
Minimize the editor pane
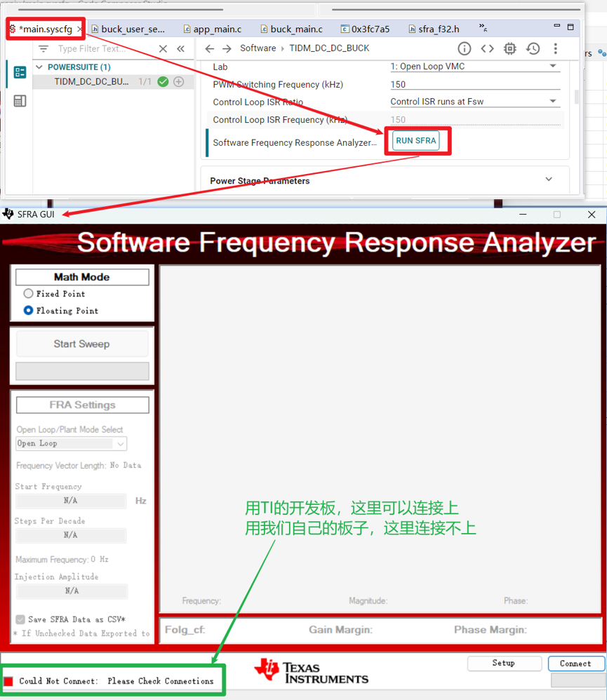point(556,26)
